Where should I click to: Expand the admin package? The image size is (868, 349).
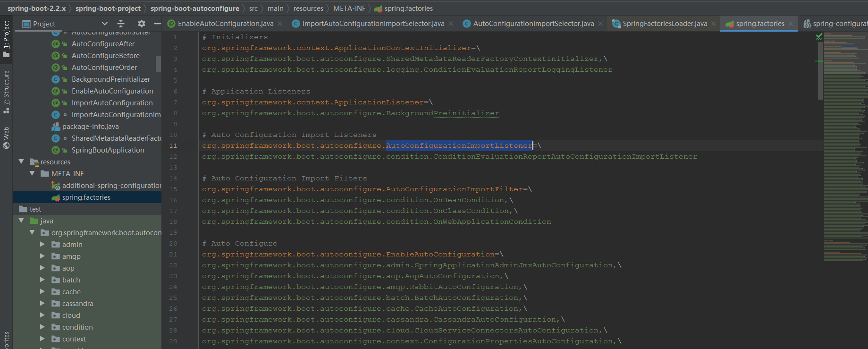tap(42, 244)
